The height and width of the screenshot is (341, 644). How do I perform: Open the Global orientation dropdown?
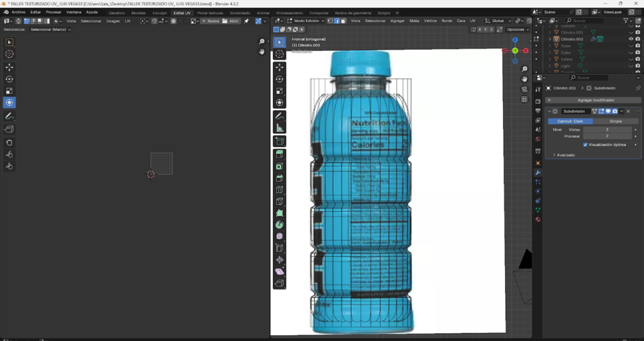498,21
